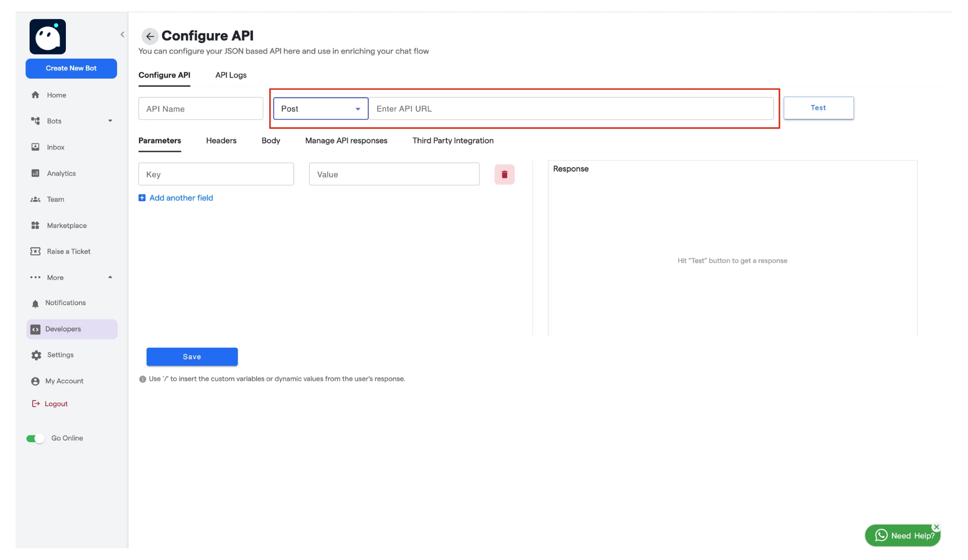Delete the parameter row using trash icon
The image size is (968, 560).
504,174
